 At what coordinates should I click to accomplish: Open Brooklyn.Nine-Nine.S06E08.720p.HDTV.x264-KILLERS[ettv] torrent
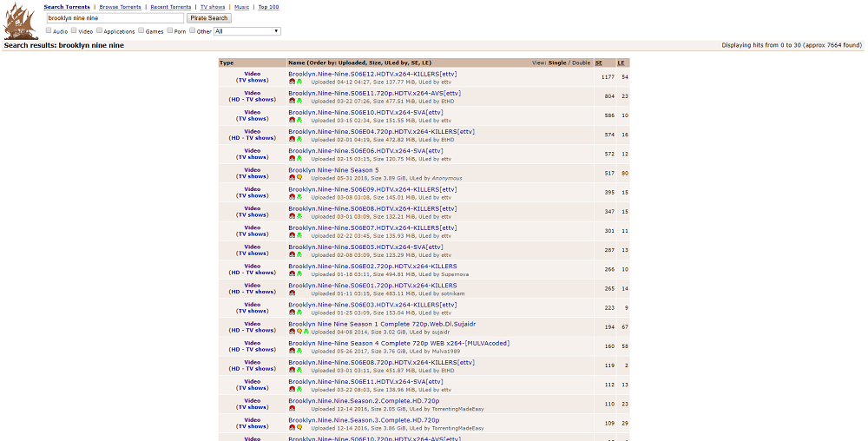[x=381, y=362]
